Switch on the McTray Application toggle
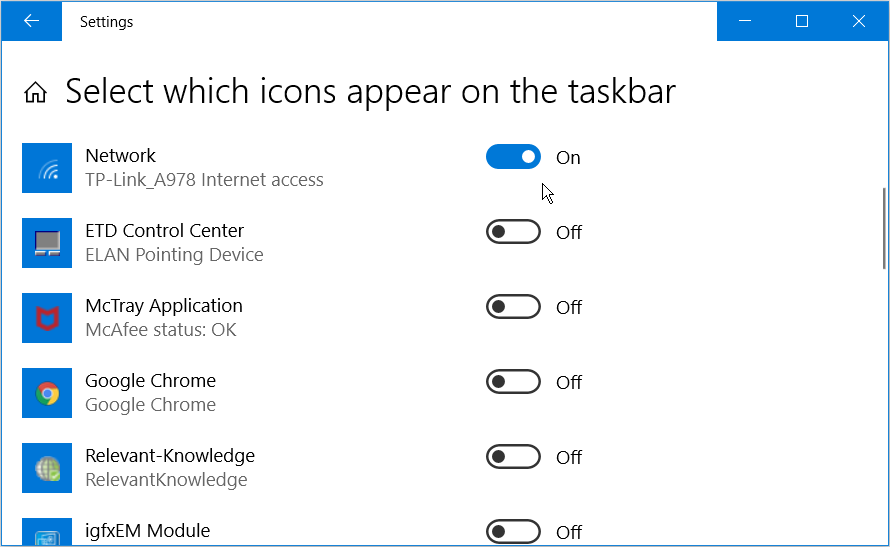This screenshot has width=890, height=547. point(513,307)
